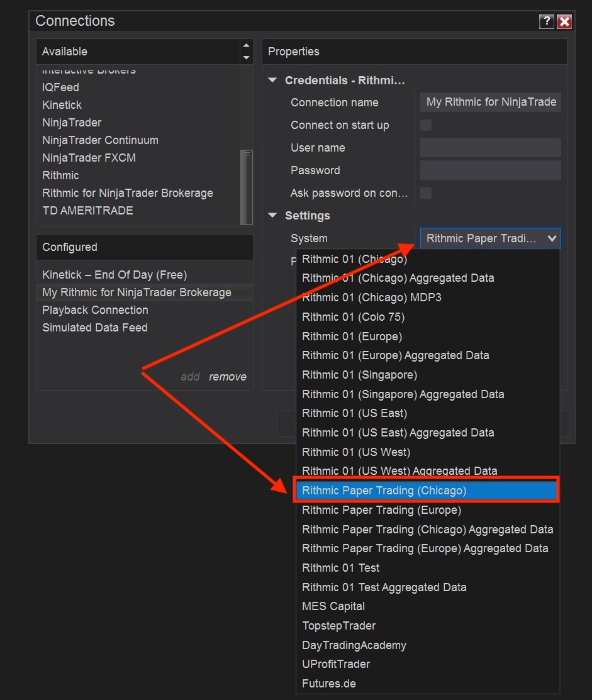Select TopstepTrader in the System list
Screen dimensions: 592x700
tap(338, 626)
